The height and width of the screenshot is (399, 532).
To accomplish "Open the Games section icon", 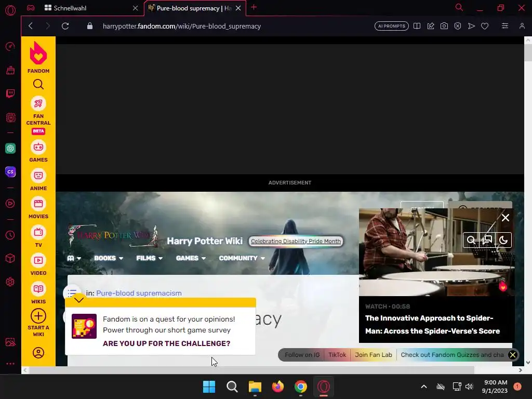I will pyautogui.click(x=38, y=147).
